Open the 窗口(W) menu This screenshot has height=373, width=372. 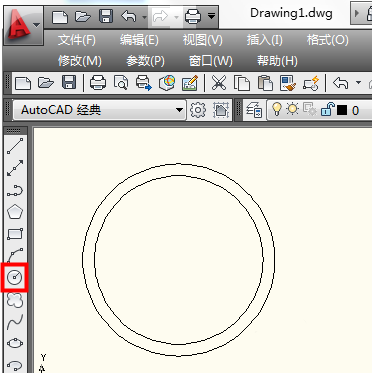[210, 61]
